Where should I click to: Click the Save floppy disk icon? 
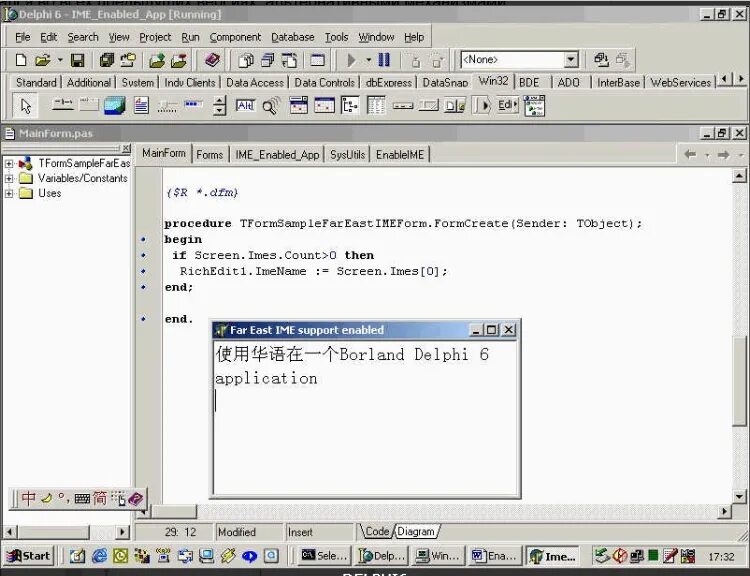77,60
